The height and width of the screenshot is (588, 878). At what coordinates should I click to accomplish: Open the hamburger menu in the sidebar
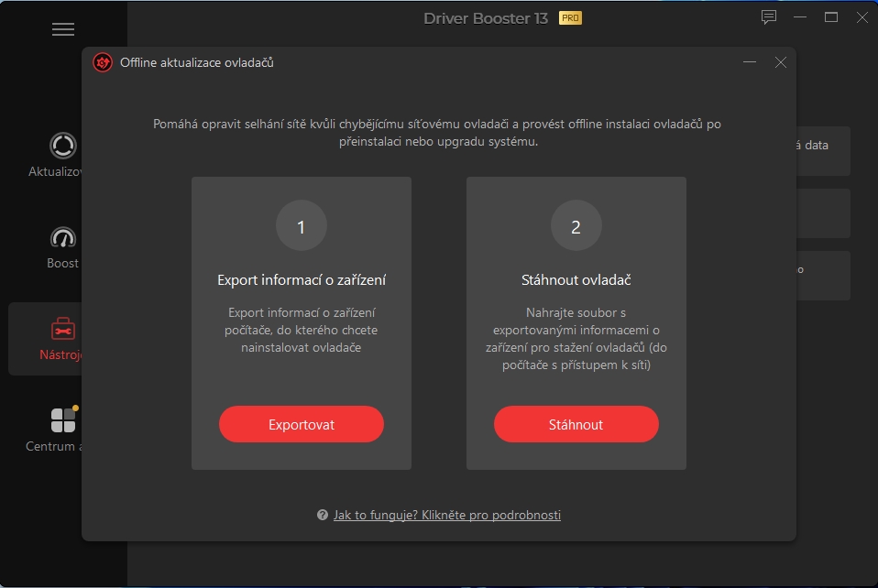(x=63, y=29)
